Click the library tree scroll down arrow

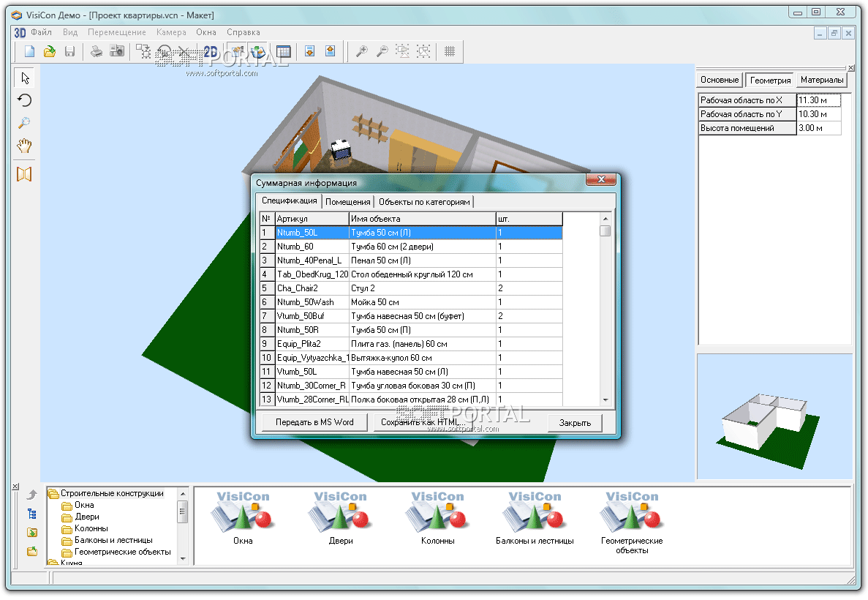click(184, 558)
